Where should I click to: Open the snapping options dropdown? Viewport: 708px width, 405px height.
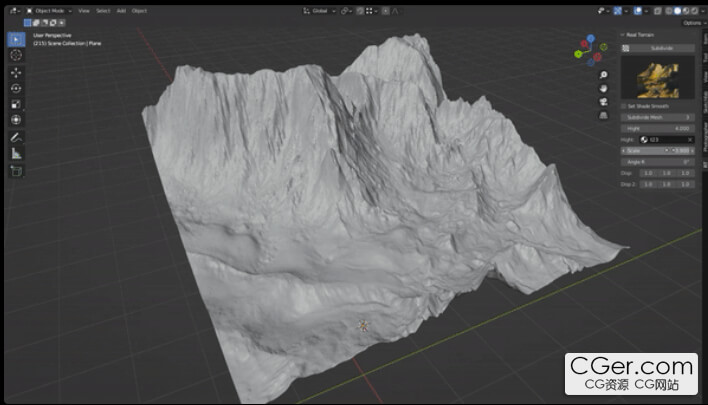pyautogui.click(x=371, y=11)
